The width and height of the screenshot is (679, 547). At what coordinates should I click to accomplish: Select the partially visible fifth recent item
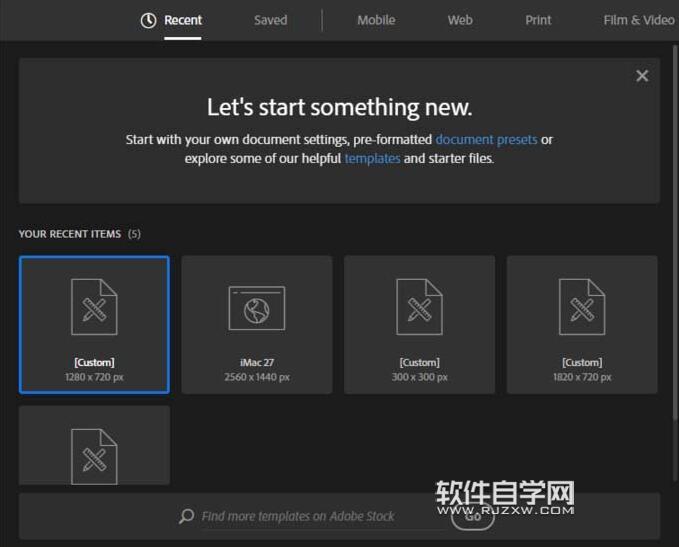[94, 445]
